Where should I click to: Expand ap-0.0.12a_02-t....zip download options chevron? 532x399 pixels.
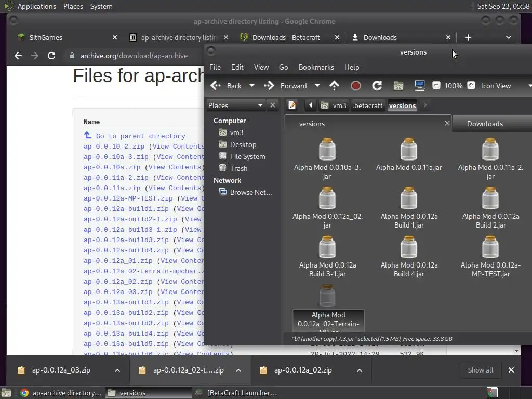[x=238, y=370]
